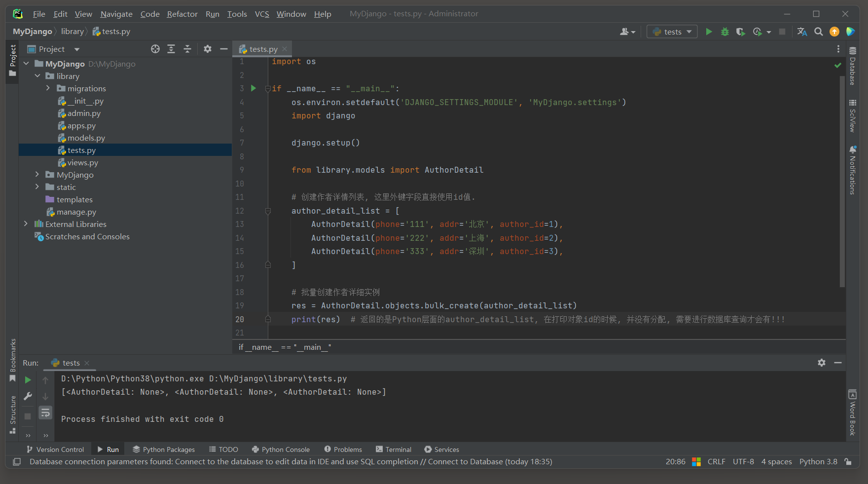Toggle the Database side panel
Screen dimensions: 868x484
point(853,66)
